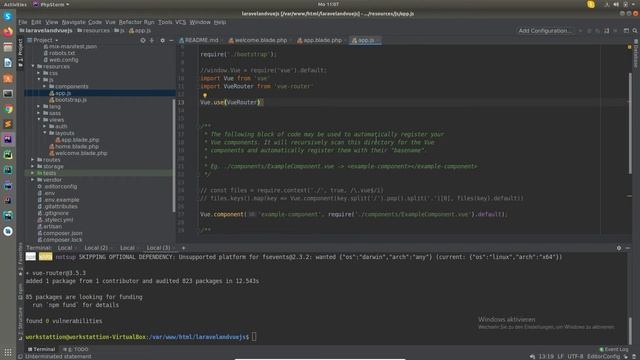Open Chrome from the Ubuntu dock

[x=8, y=109]
